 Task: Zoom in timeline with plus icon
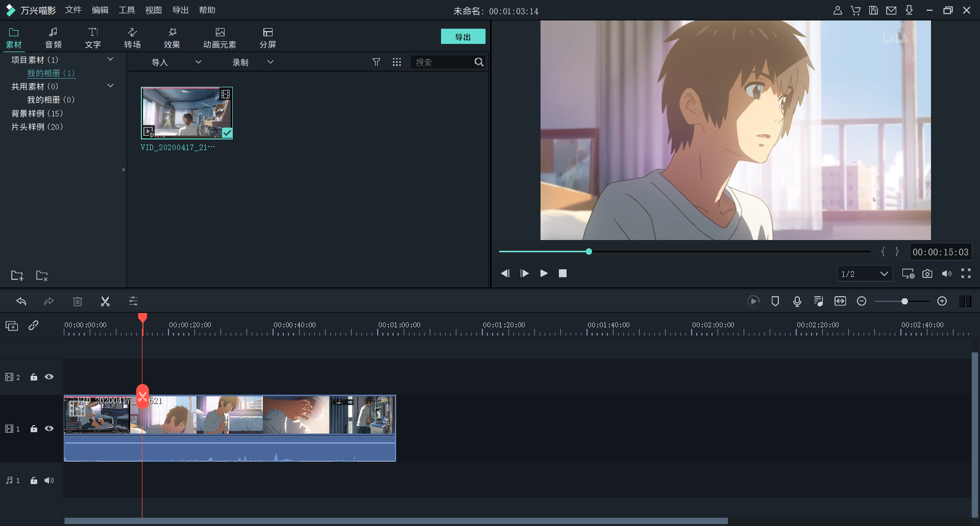[942, 301]
